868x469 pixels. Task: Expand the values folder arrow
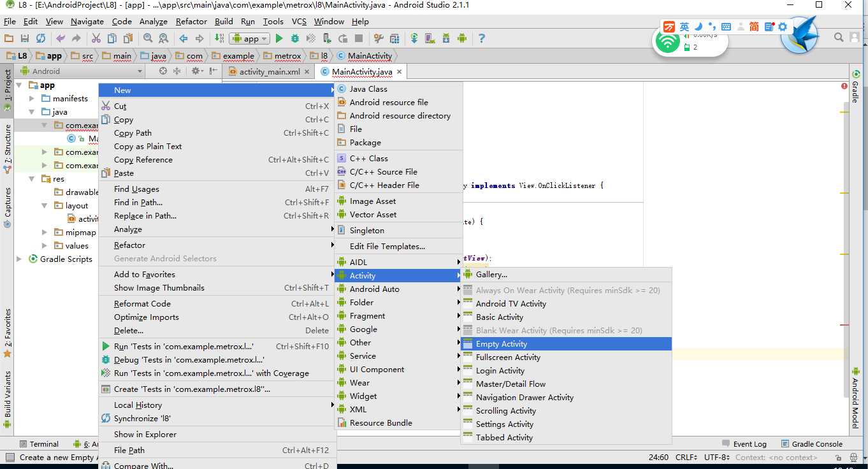click(x=44, y=246)
